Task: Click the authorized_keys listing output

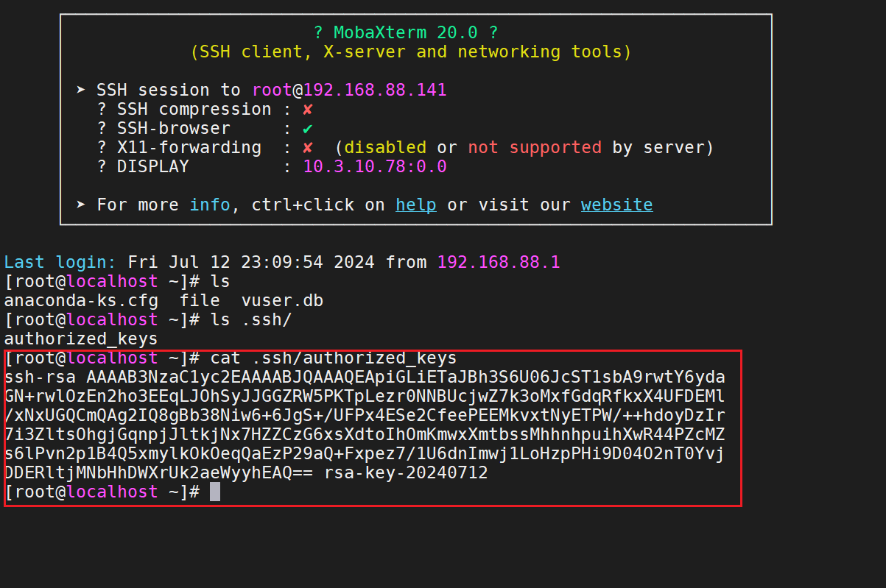Action: 81,339
